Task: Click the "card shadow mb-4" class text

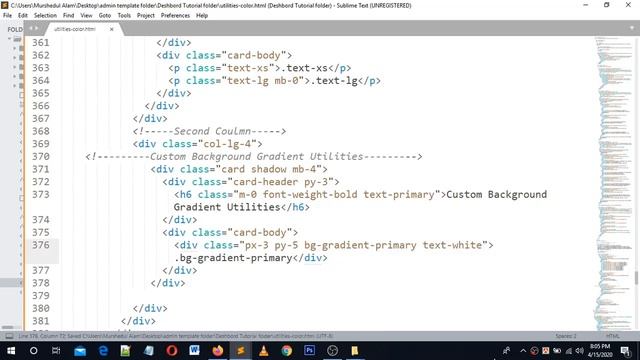Action: pyautogui.click(x=269, y=169)
